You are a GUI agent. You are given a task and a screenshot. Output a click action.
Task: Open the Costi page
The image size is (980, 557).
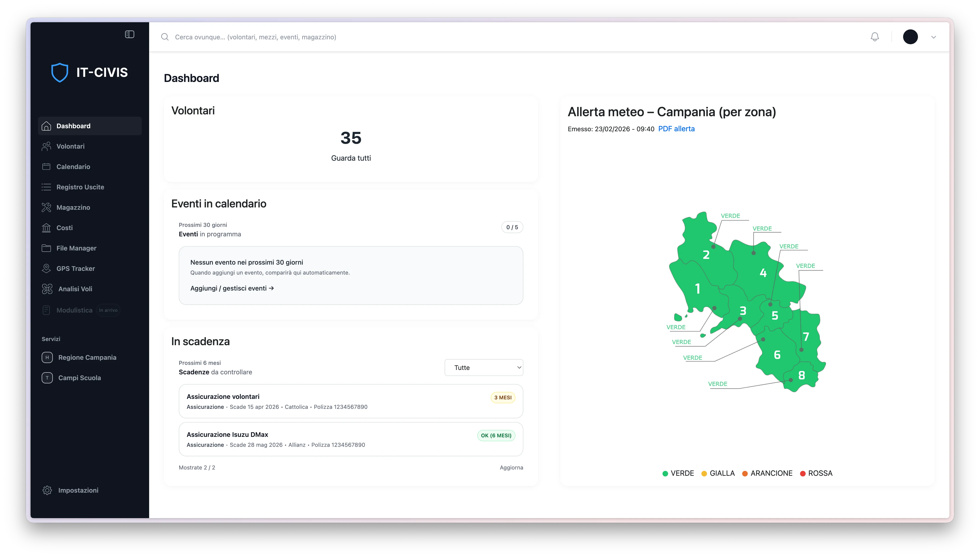[90, 228]
